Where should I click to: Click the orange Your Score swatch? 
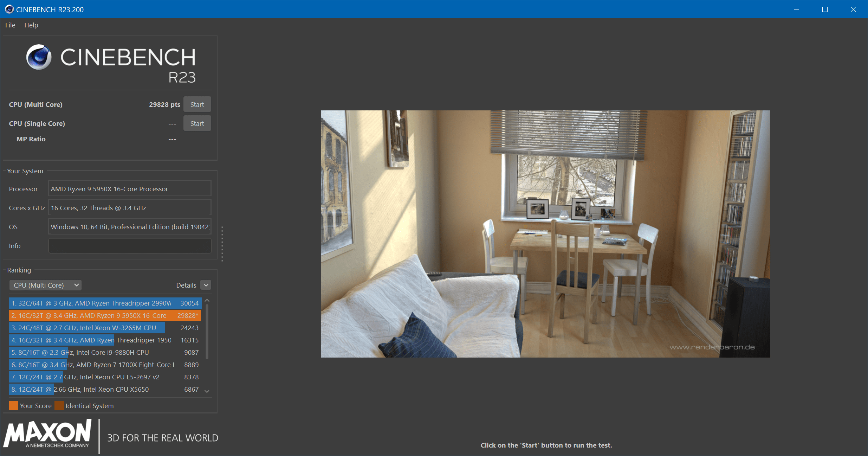[13, 406]
